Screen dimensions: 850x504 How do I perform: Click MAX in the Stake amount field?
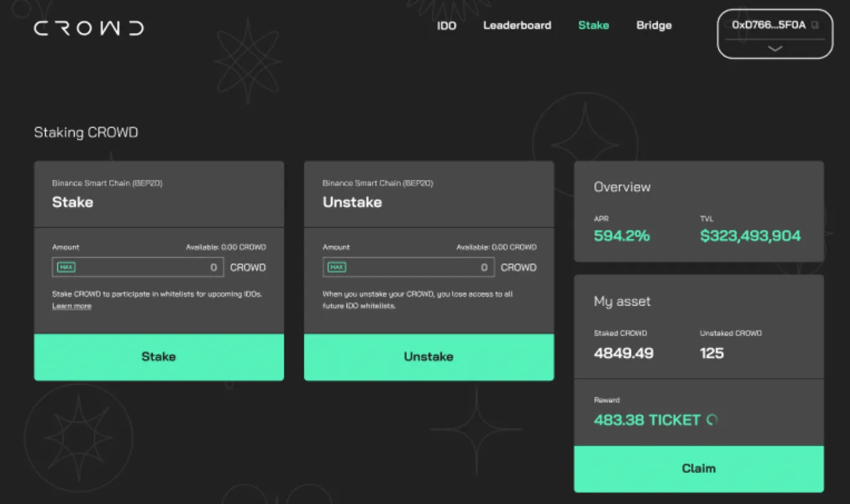(66, 267)
